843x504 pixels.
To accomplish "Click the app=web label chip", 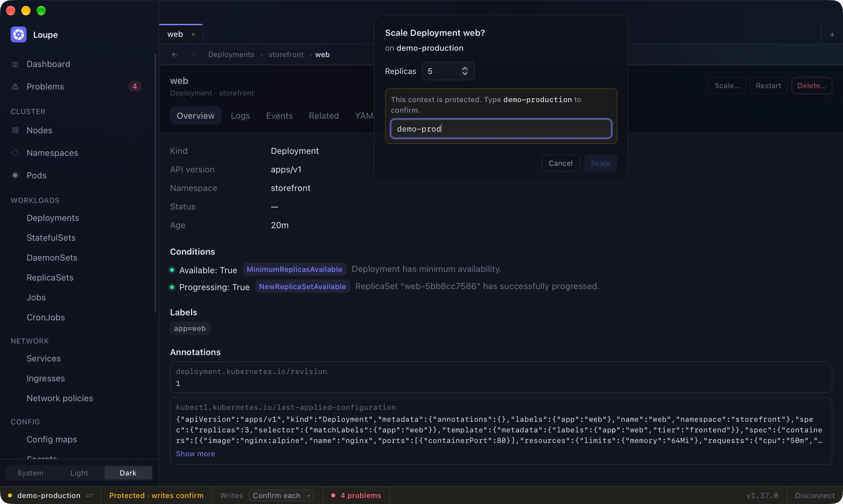I will pyautogui.click(x=190, y=328).
